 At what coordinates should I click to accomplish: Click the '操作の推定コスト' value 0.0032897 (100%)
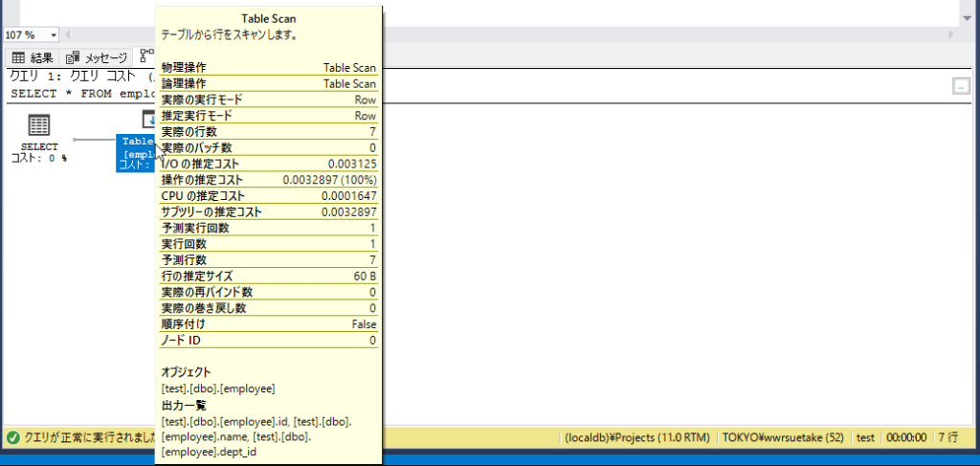coord(329,180)
